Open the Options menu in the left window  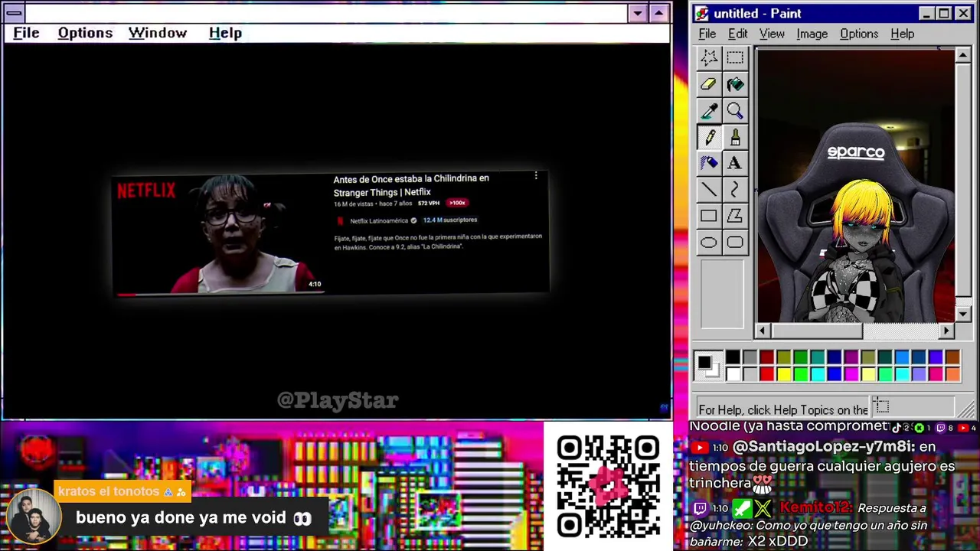click(x=85, y=33)
